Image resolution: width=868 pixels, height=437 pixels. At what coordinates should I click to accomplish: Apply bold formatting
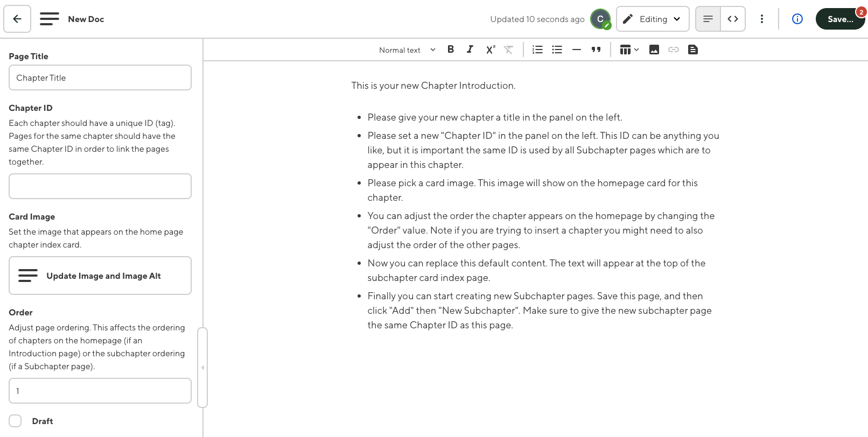[x=451, y=50]
